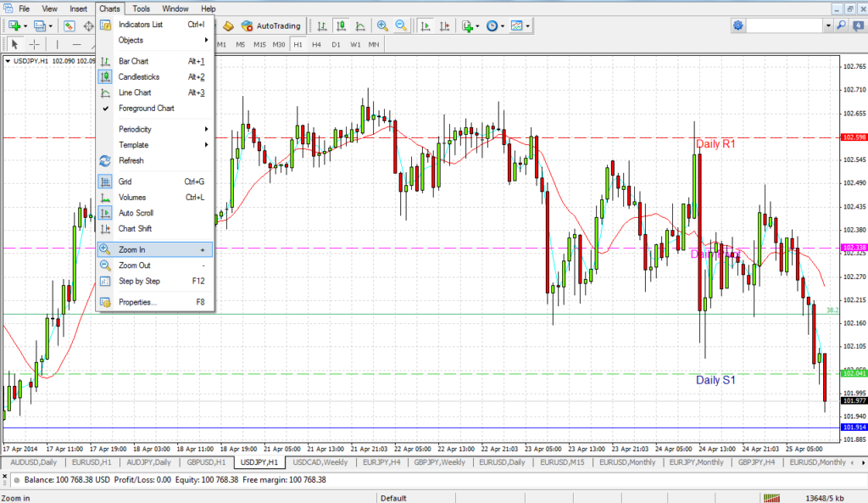Click the New Chart toolbar icon
This screenshot has height=503, width=868.
pos(14,25)
